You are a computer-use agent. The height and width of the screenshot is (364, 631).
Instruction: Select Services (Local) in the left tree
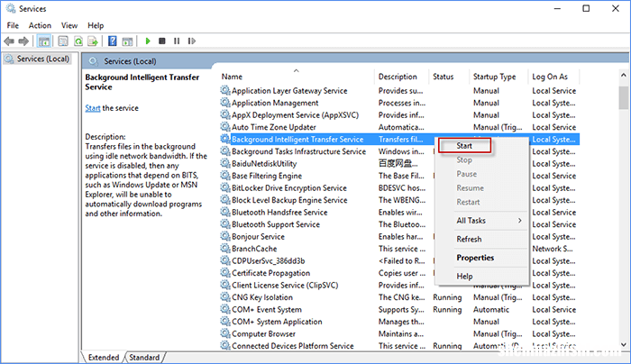[38, 59]
